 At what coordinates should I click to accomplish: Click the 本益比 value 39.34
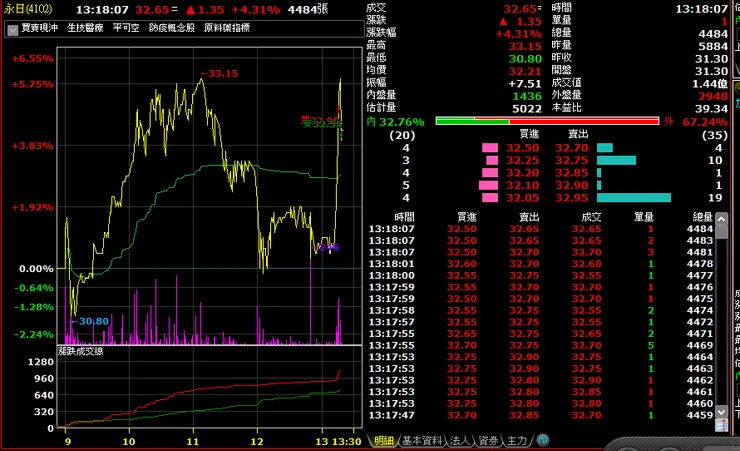pos(711,109)
